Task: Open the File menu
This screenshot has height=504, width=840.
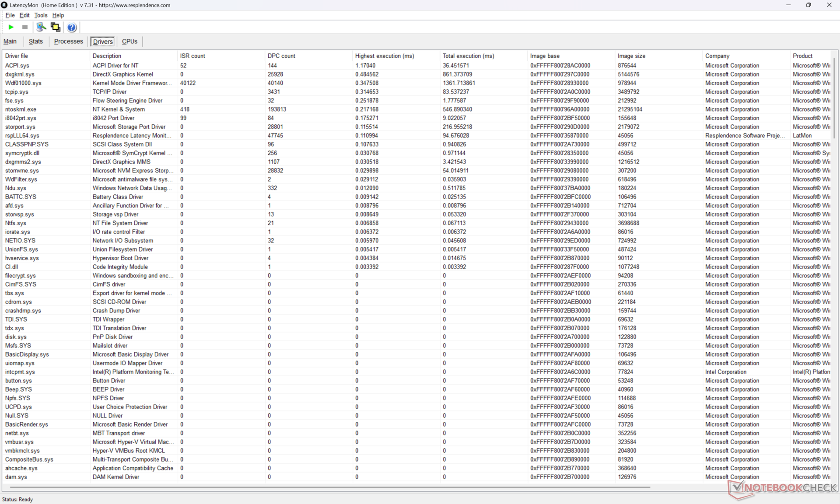Action: click(x=10, y=15)
